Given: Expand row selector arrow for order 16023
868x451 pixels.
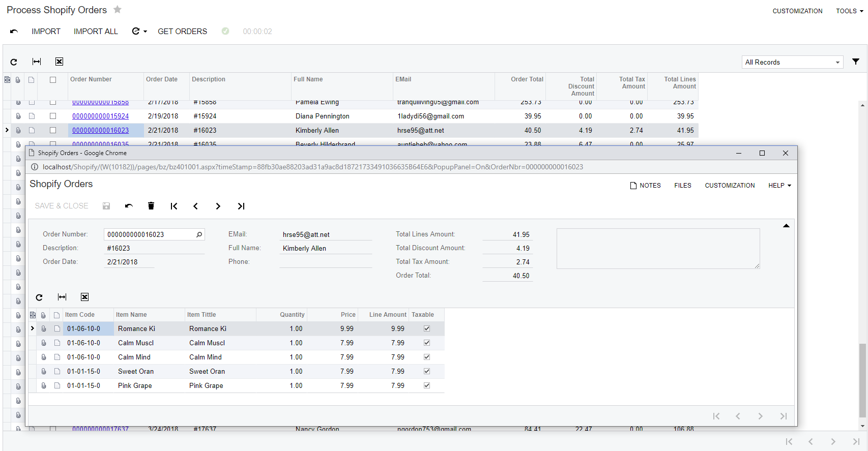Looking at the screenshot, I should 7,130.
